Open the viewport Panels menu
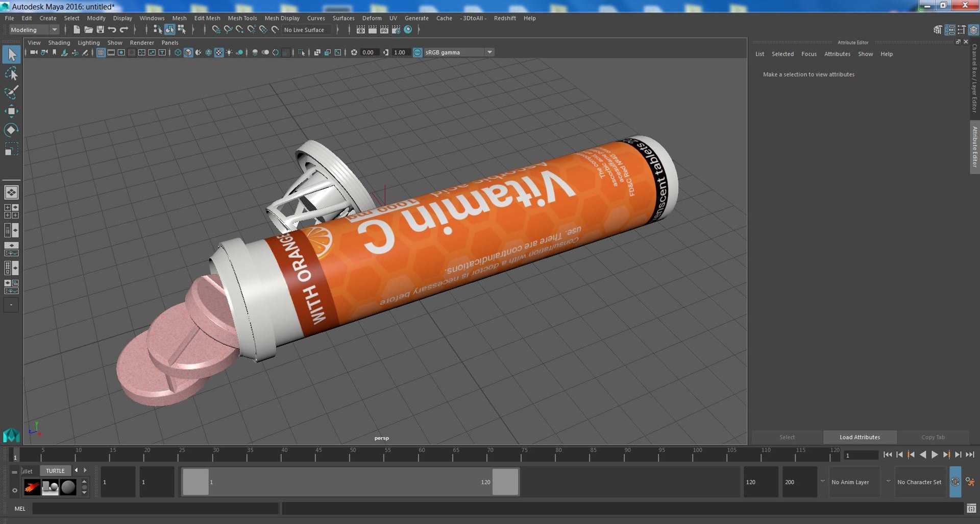The image size is (980, 524). (x=170, y=43)
